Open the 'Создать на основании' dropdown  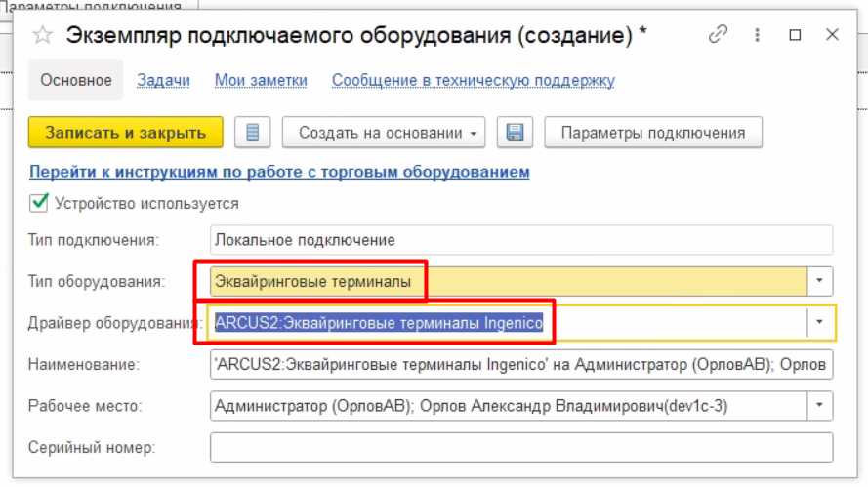[384, 133]
